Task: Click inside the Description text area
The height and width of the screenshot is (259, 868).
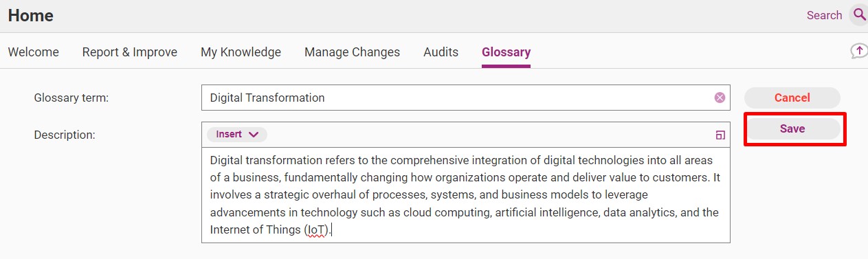Action: tap(465, 195)
